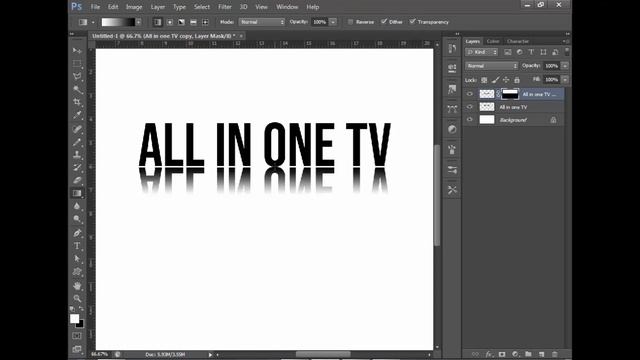640x360 pixels.
Task: Select the Horizontal Type tool
Action: tap(77, 246)
